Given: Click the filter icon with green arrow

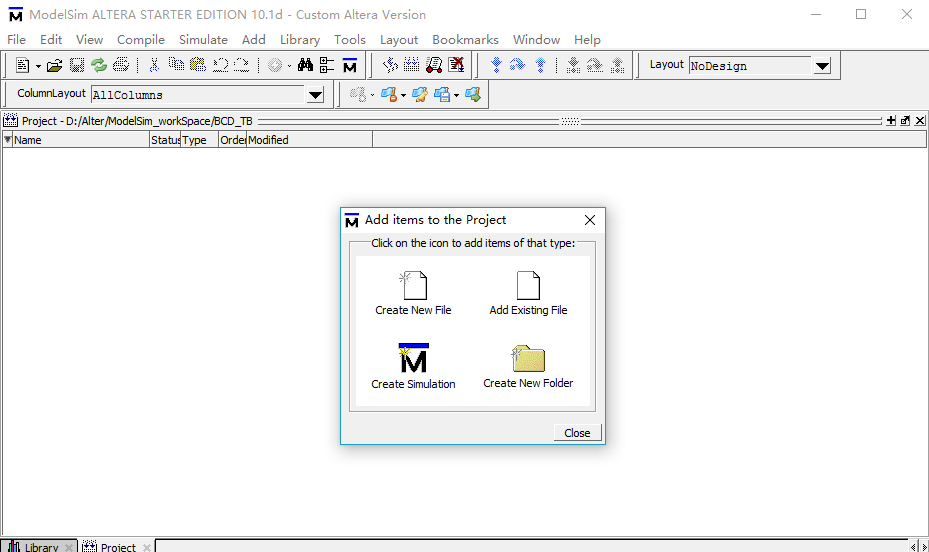Looking at the screenshot, I should point(473,94).
